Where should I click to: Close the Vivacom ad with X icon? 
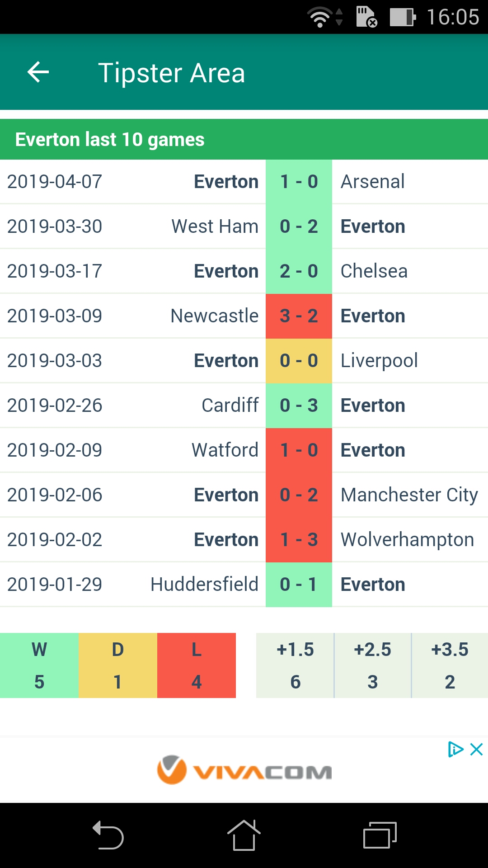[477, 750]
